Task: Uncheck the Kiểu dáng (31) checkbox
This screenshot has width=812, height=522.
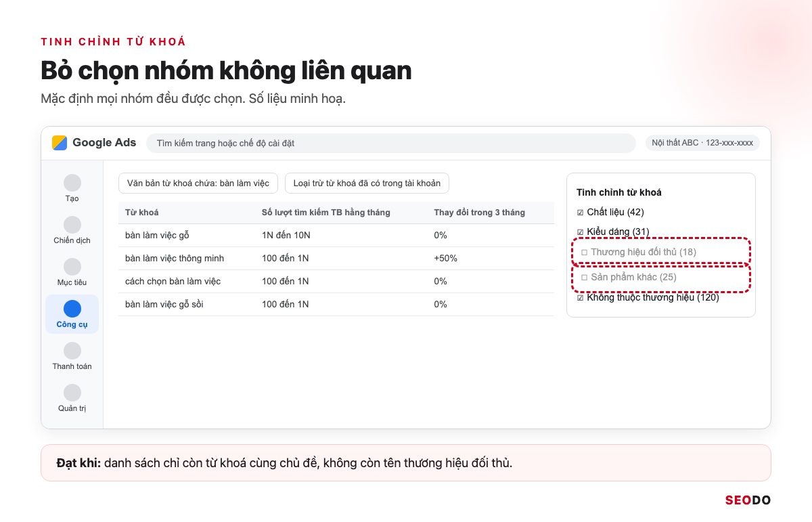Action: click(x=580, y=232)
